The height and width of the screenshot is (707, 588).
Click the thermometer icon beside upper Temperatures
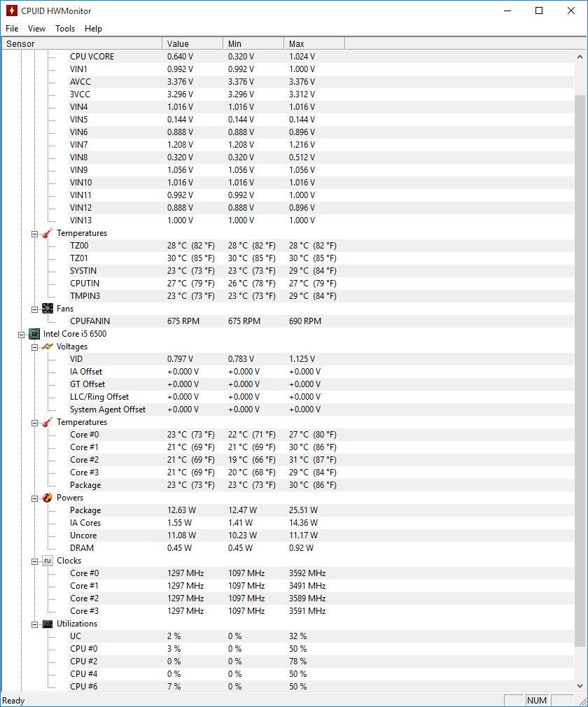[48, 233]
